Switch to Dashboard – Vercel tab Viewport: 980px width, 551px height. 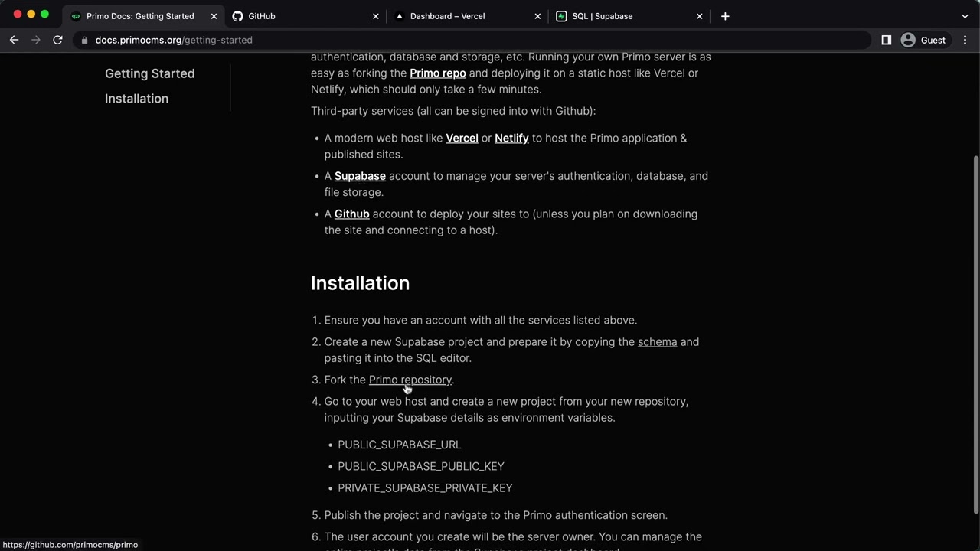click(468, 16)
